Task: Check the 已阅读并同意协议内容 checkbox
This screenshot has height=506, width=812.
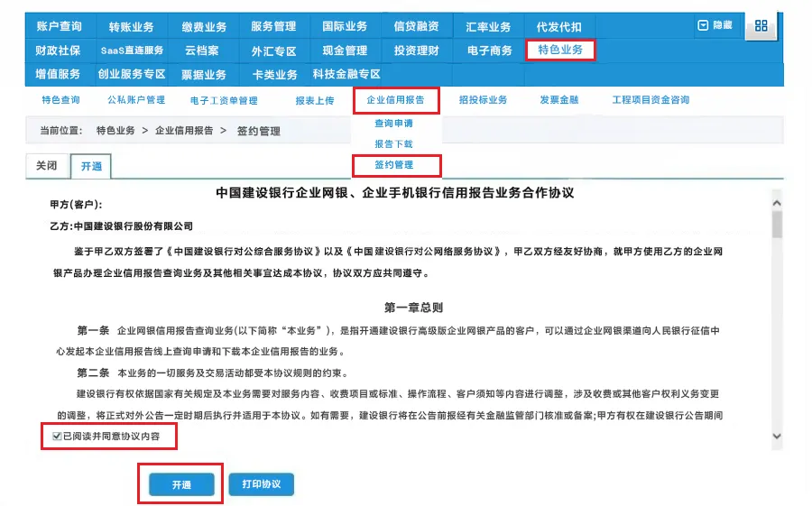Action: 57,436
